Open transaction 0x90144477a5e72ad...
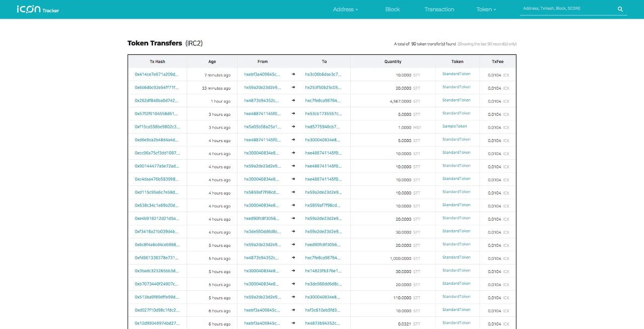644x329 pixels. pyautogui.click(x=156, y=166)
